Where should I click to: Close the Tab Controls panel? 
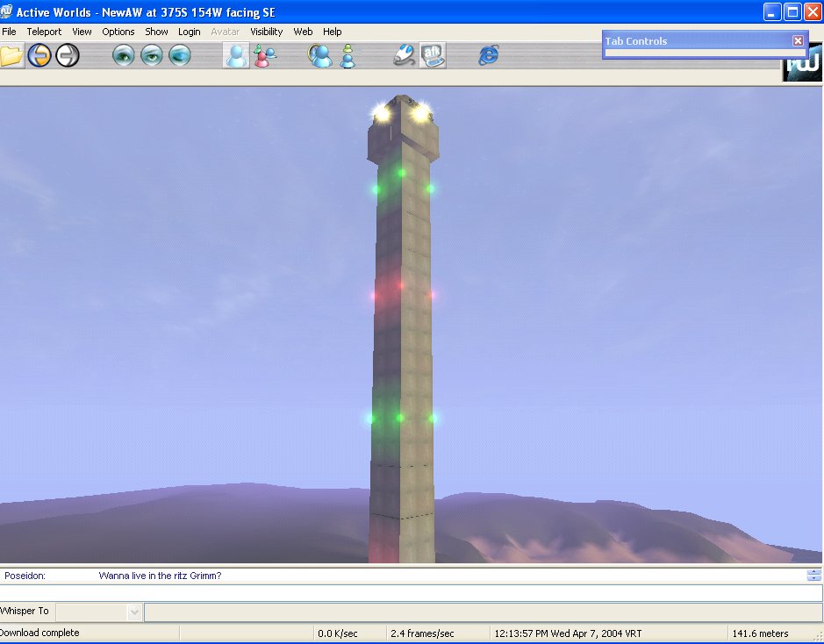tap(798, 41)
